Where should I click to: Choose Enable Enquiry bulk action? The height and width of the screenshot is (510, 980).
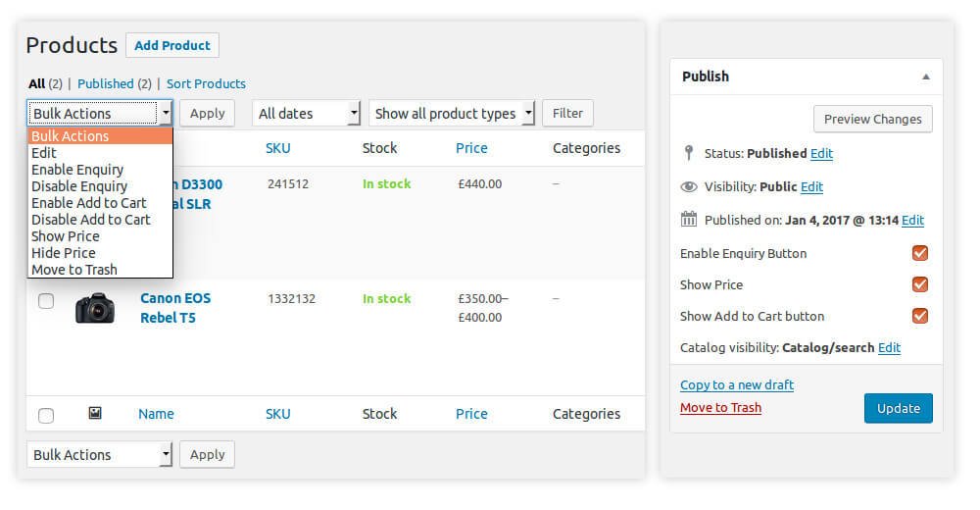coord(100,170)
